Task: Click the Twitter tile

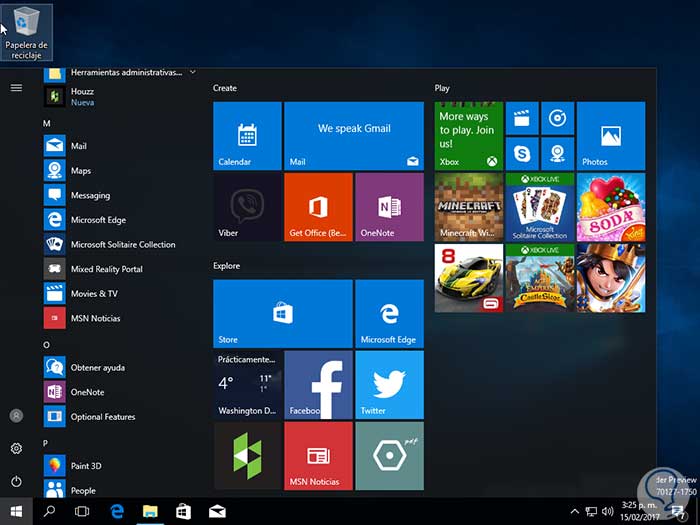Action: 389,384
